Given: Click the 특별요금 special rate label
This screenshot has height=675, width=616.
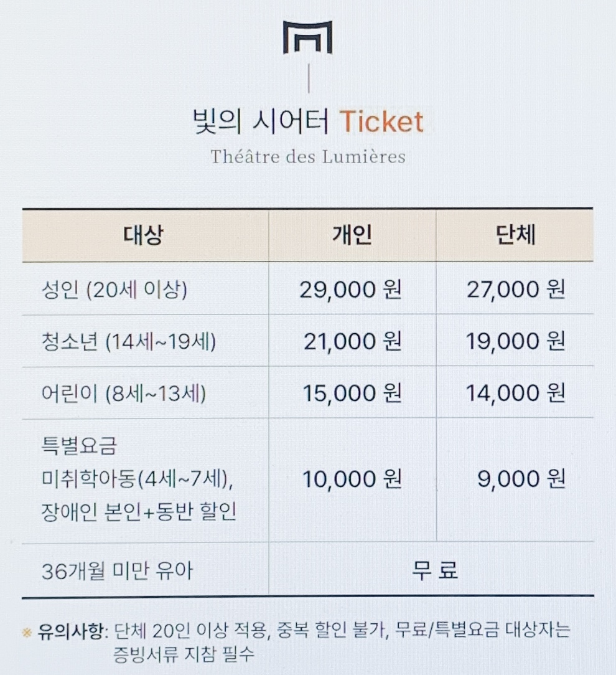Looking at the screenshot, I should click(x=79, y=446).
